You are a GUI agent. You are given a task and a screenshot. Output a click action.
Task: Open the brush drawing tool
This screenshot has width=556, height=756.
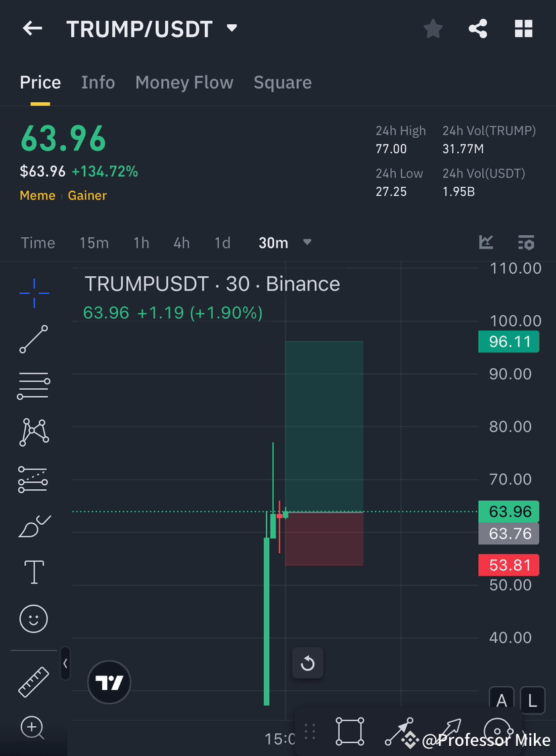tap(34, 526)
